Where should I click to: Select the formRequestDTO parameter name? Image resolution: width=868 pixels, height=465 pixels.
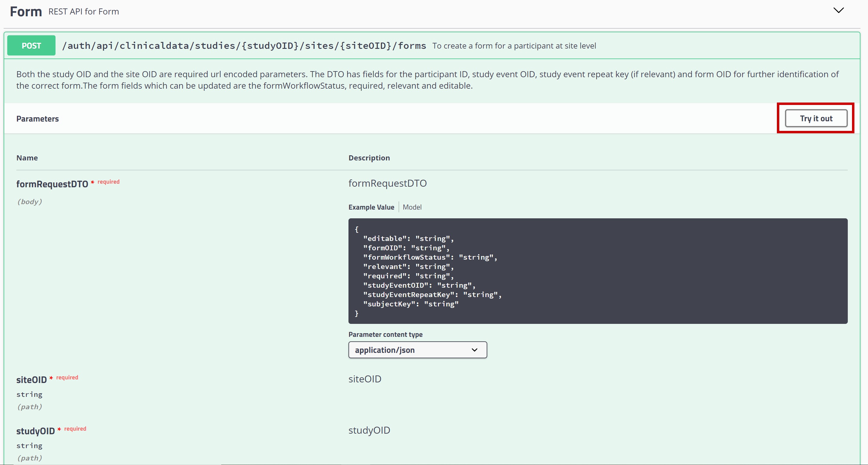[x=52, y=184]
